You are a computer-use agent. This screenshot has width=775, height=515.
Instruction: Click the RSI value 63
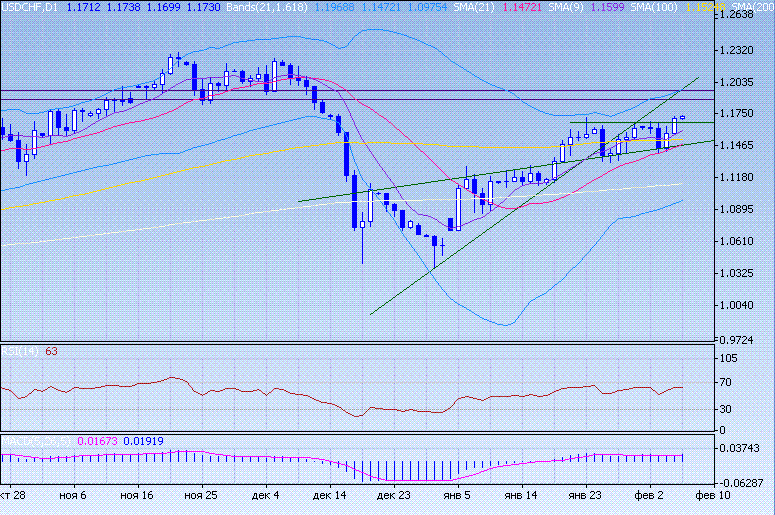(52, 352)
